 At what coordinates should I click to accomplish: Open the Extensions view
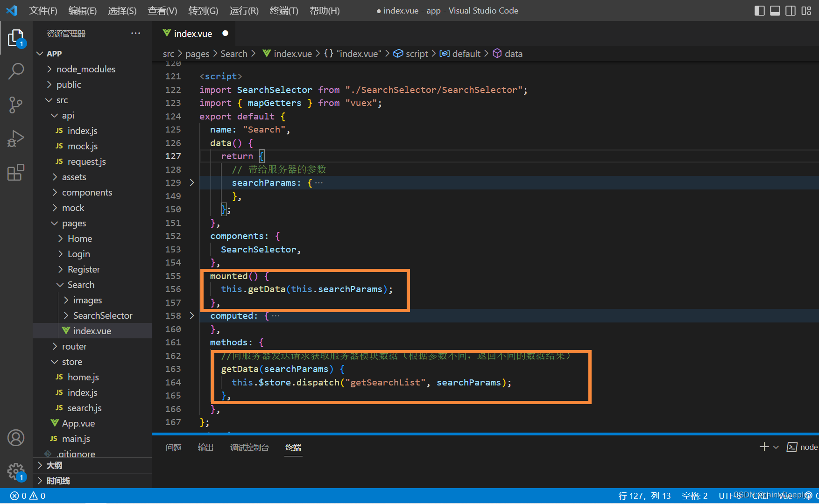[x=16, y=172]
